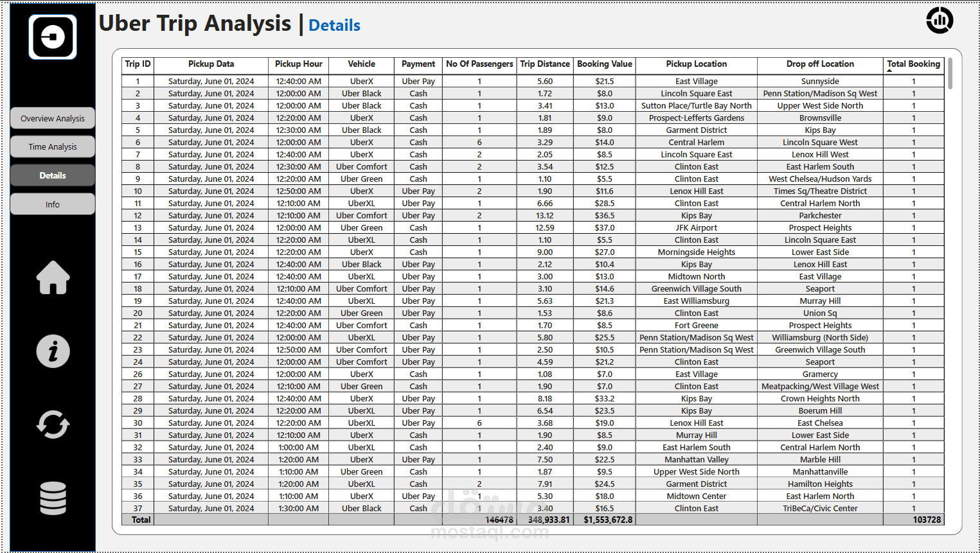Select "Williamsburg (North Side)" cell
Screen dimensions: 980x553
[820, 338]
